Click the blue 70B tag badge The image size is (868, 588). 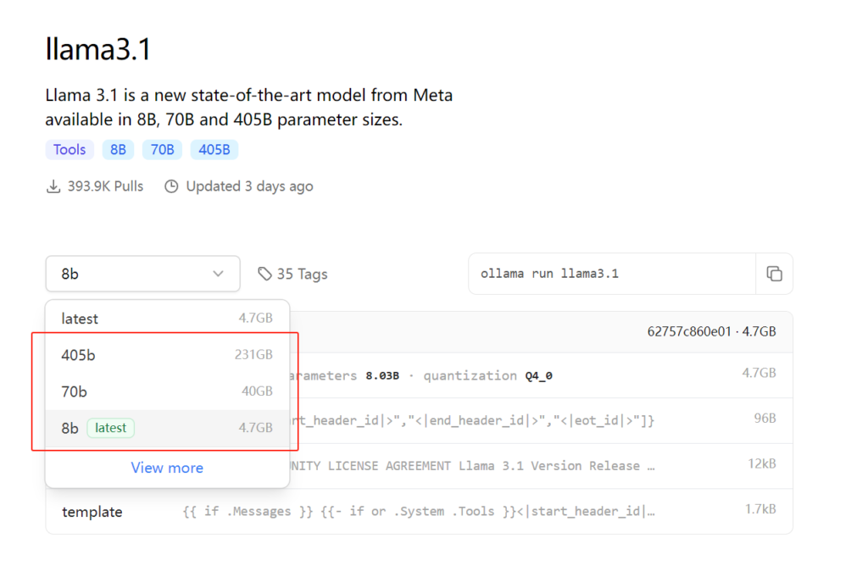tap(162, 150)
